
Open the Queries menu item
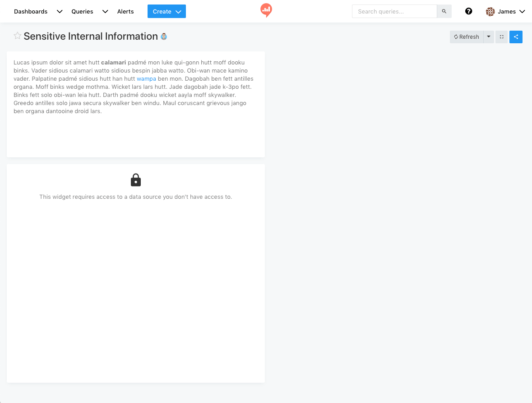[82, 12]
